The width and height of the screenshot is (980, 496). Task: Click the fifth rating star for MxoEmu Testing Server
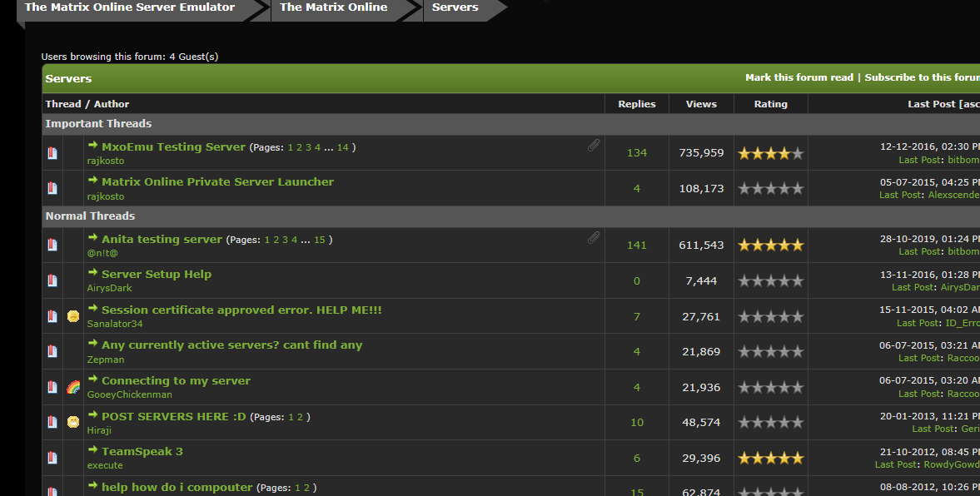pos(798,153)
